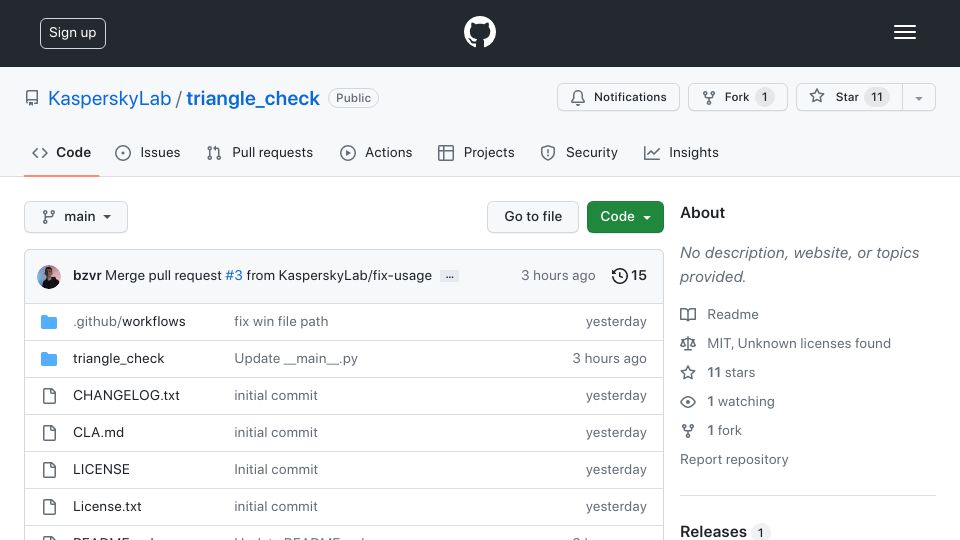Expand commit message ellipsis button

449,276
